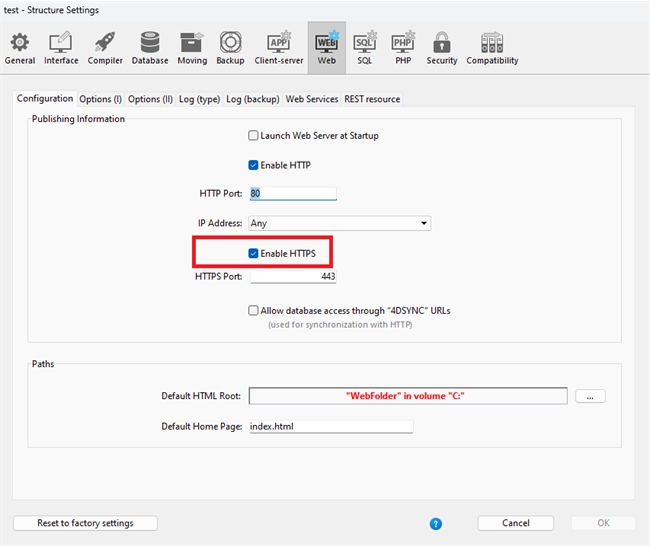This screenshot has width=650, height=546.
Task: Select the PHP settings icon
Action: (402, 46)
